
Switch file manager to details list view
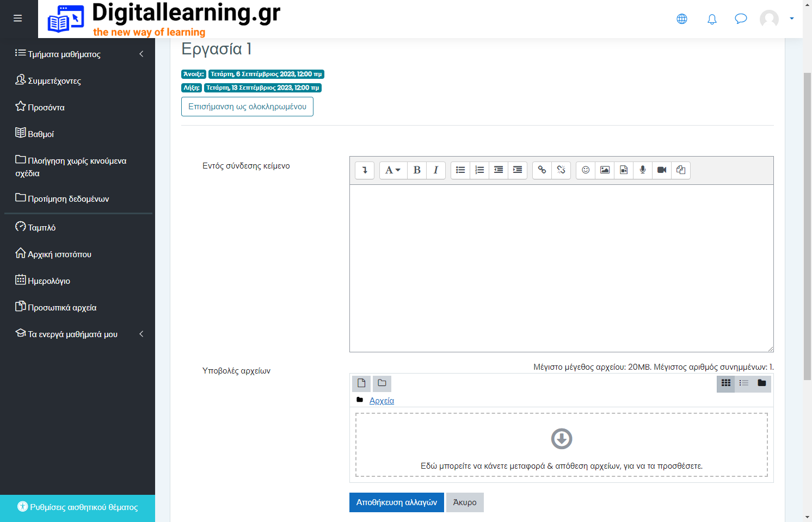click(x=744, y=383)
